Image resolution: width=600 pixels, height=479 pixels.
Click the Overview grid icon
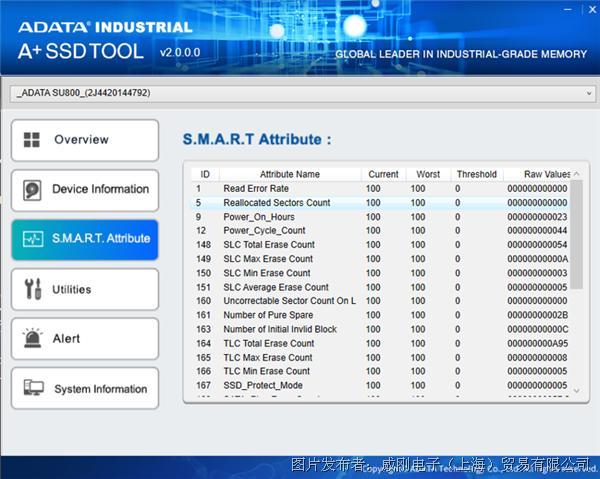tap(32, 140)
